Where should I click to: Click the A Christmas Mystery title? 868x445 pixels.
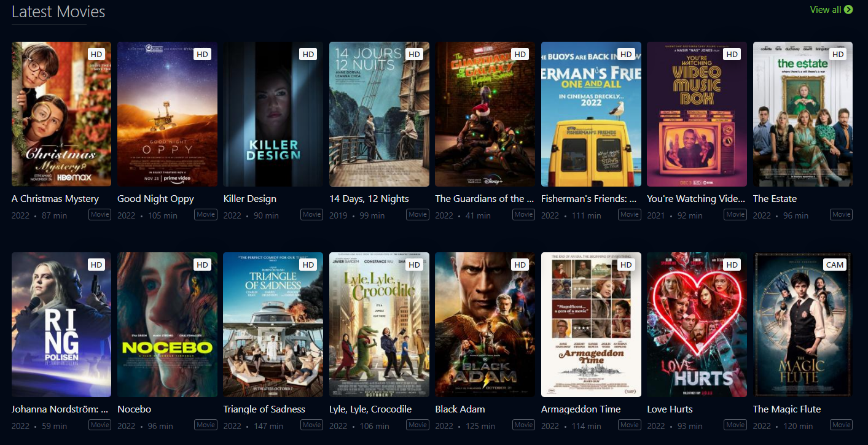click(x=55, y=199)
